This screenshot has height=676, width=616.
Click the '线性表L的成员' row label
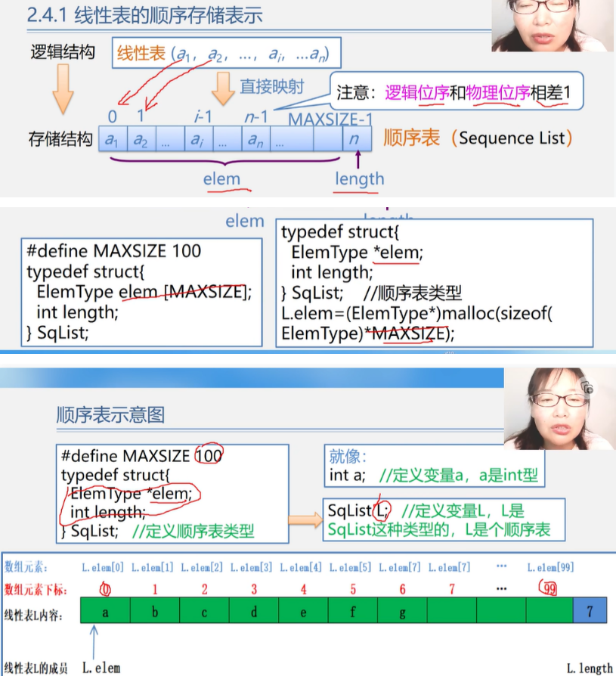pyautogui.click(x=36, y=668)
